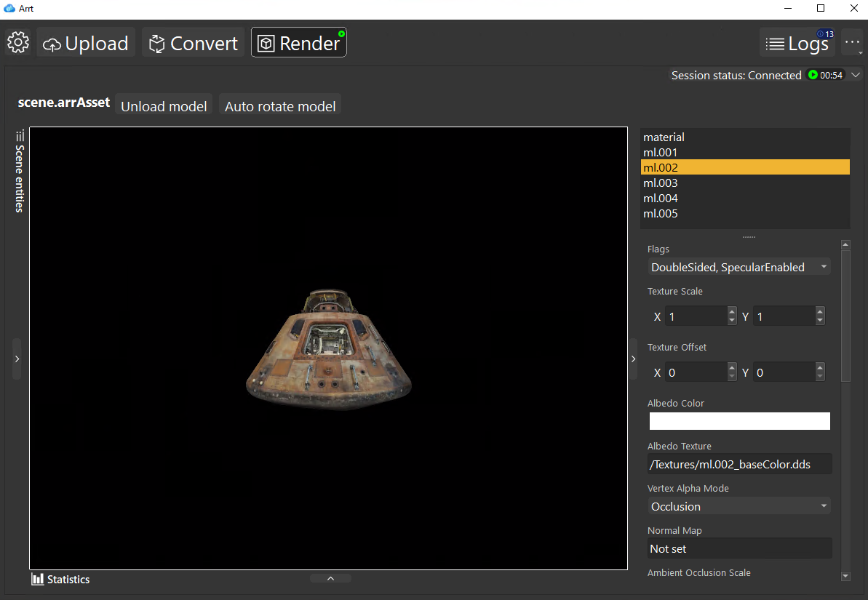Increase Texture Scale X value
The width and height of the screenshot is (868, 600).
(x=732, y=311)
